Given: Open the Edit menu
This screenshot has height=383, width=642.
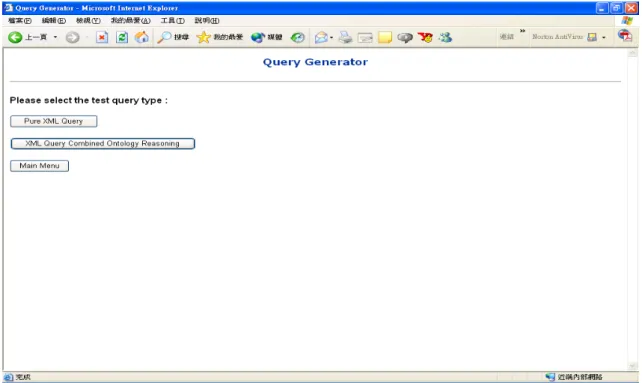Looking at the screenshot, I should tap(54, 20).
